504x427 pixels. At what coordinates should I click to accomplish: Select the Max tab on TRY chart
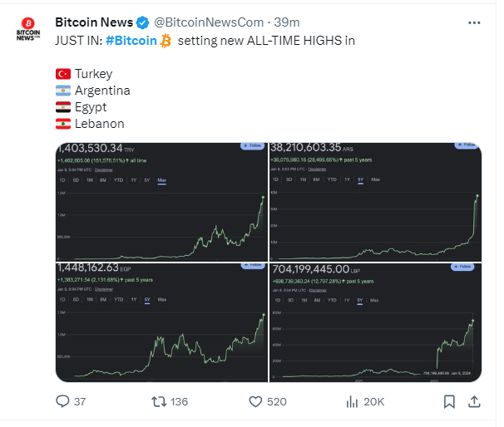click(x=161, y=180)
